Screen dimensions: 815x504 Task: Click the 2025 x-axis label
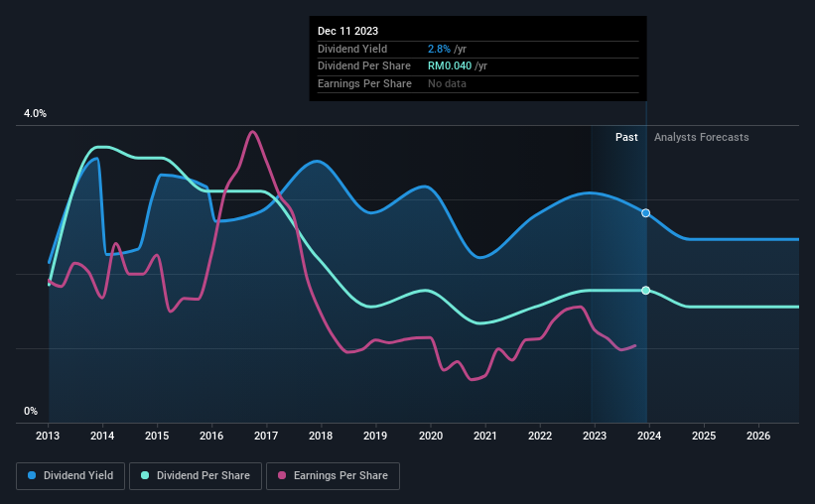coord(704,436)
